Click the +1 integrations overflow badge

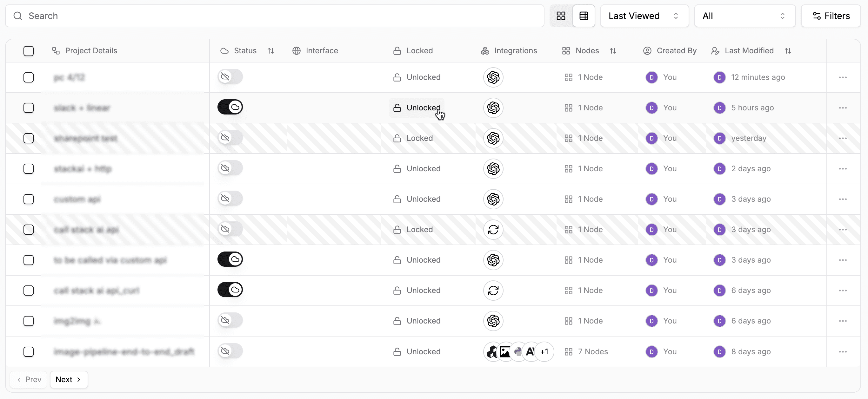tap(544, 351)
